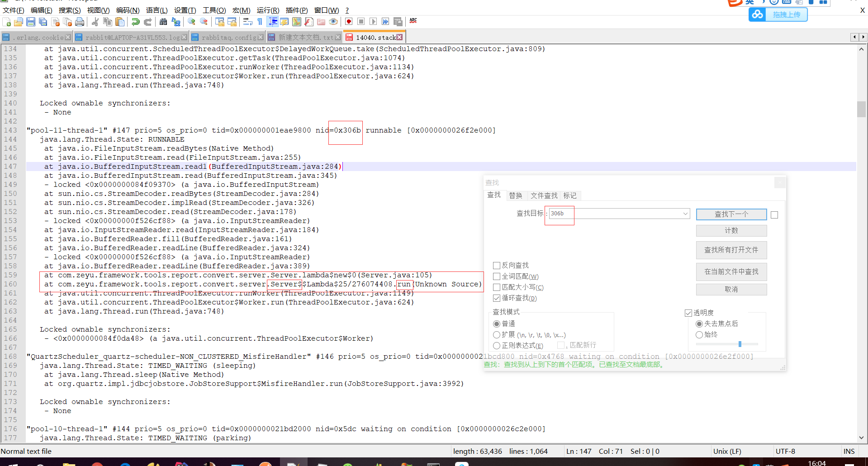The image size is (868, 466).
Task: Click the vertical scrollbar thumb
Action: pyautogui.click(x=861, y=109)
